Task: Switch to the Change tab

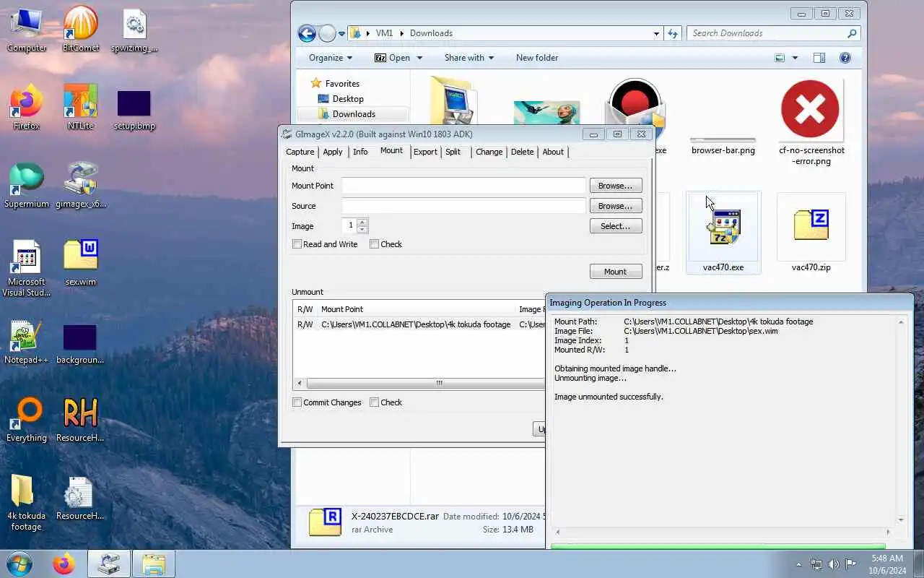Action: 489,152
